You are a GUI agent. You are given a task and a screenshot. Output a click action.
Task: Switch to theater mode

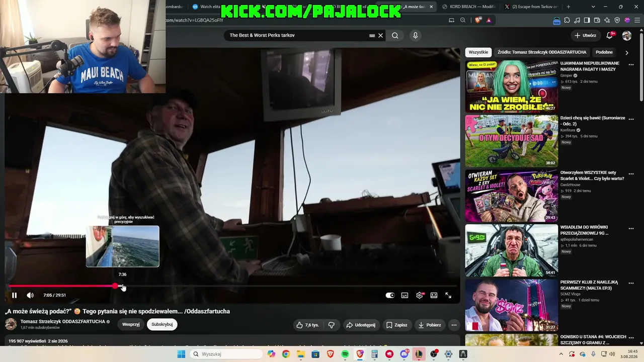click(x=434, y=295)
